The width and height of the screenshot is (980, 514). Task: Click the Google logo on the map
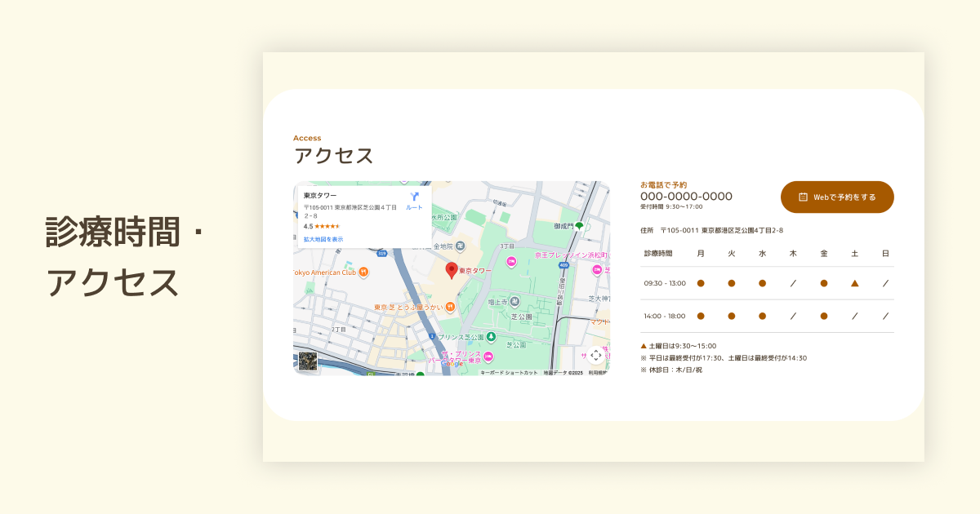tap(451, 363)
